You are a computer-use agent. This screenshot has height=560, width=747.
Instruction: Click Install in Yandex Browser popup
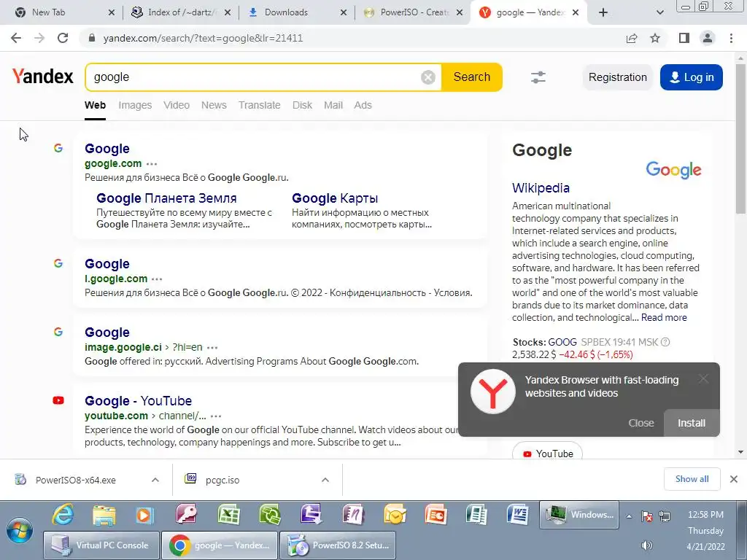(692, 423)
